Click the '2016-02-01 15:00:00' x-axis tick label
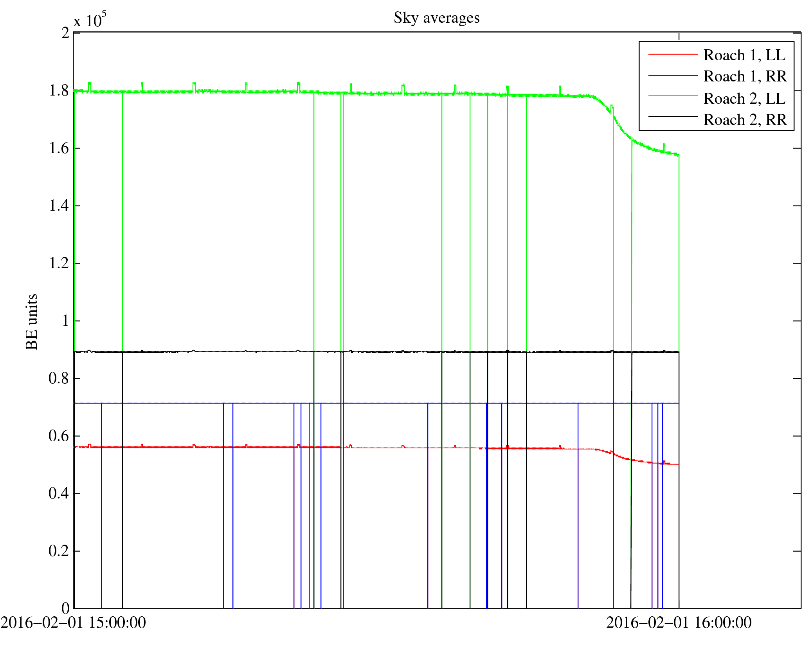This screenshot has height=659, width=812. 73,623
